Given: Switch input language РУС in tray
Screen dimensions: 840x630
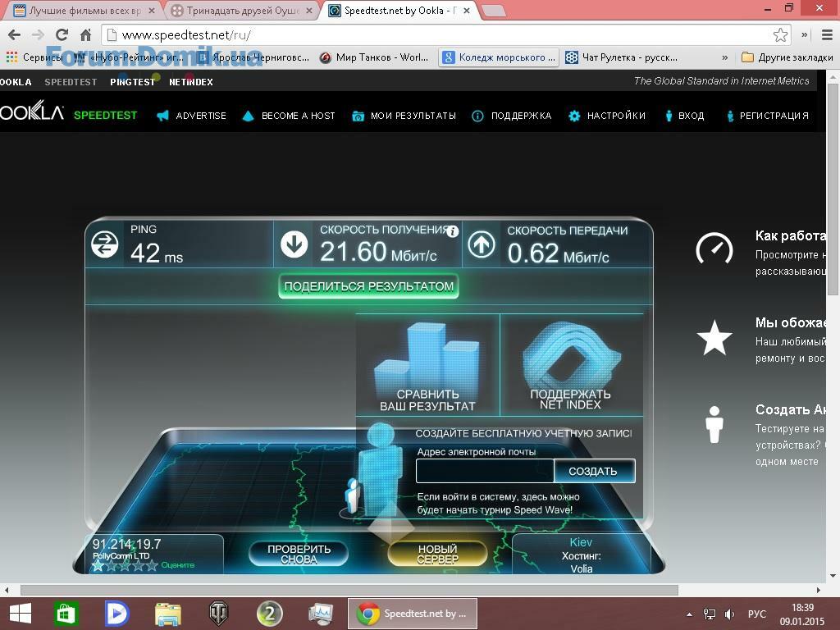Looking at the screenshot, I should tap(757, 614).
